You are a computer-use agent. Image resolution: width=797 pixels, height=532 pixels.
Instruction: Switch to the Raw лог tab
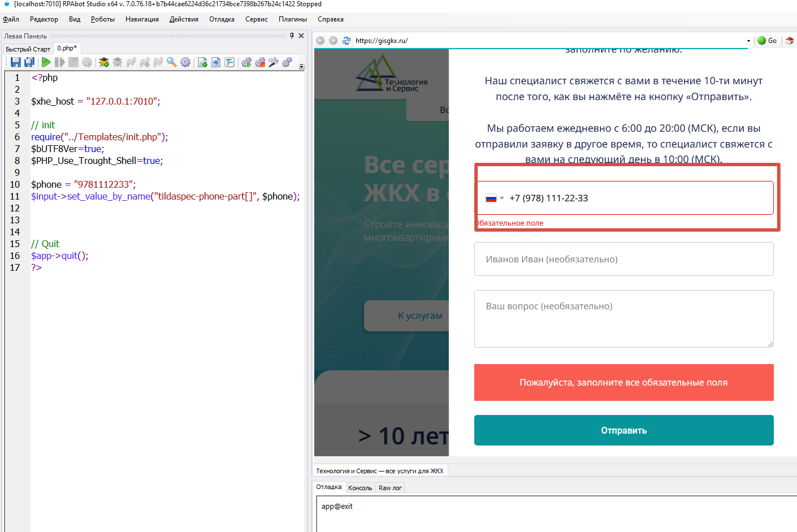point(390,488)
